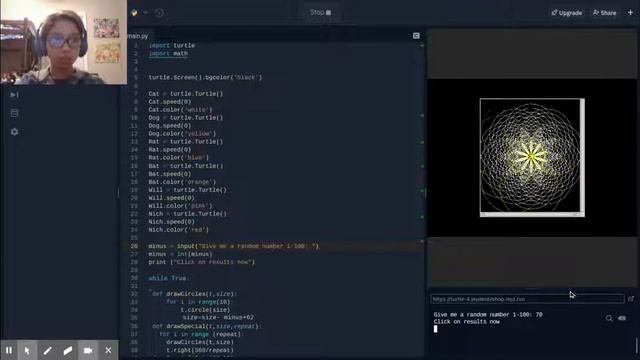
Task: Click the 'def drawCircles(r,size)' line
Action: [x=194, y=294]
